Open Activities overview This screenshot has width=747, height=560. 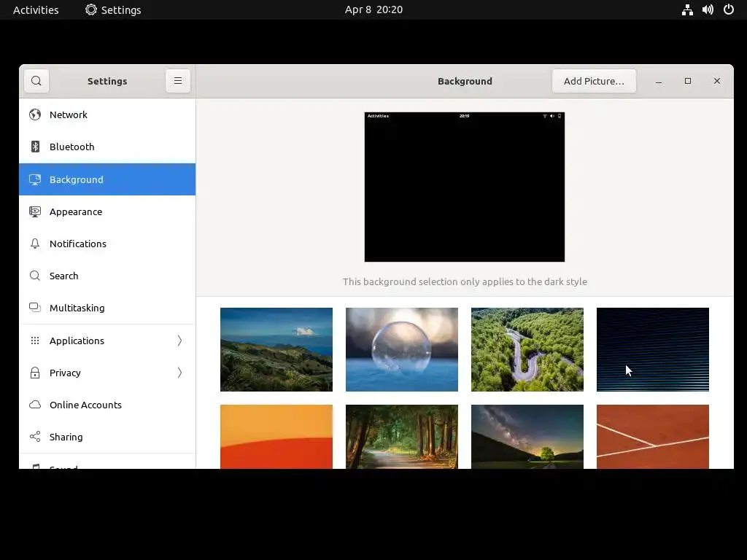click(36, 9)
